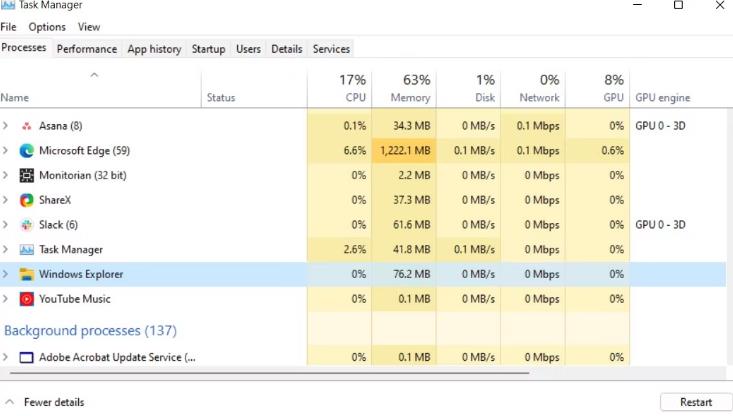The height and width of the screenshot is (416, 733).
Task: Switch to the Details tab
Action: pyautogui.click(x=287, y=49)
